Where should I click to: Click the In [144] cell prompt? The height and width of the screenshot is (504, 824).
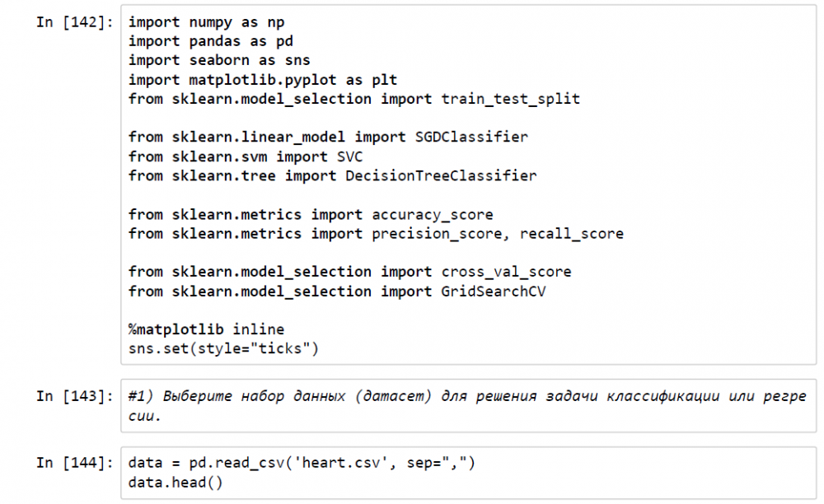(x=73, y=463)
